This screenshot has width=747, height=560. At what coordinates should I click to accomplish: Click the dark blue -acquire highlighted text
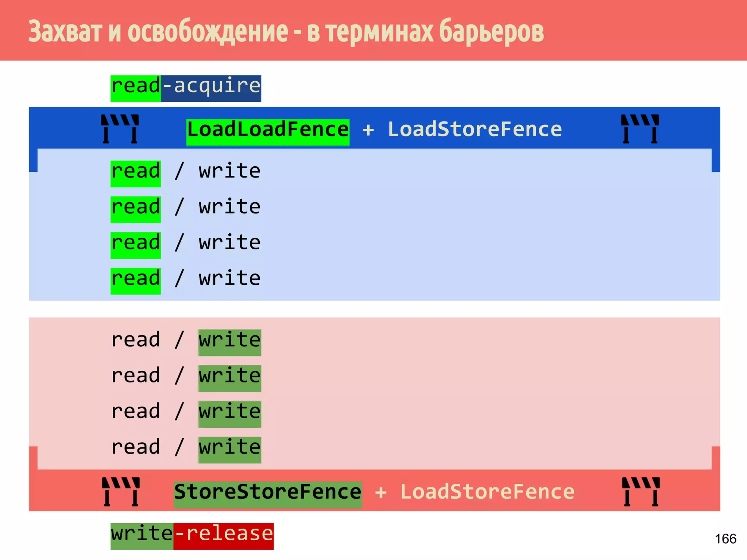coord(211,88)
